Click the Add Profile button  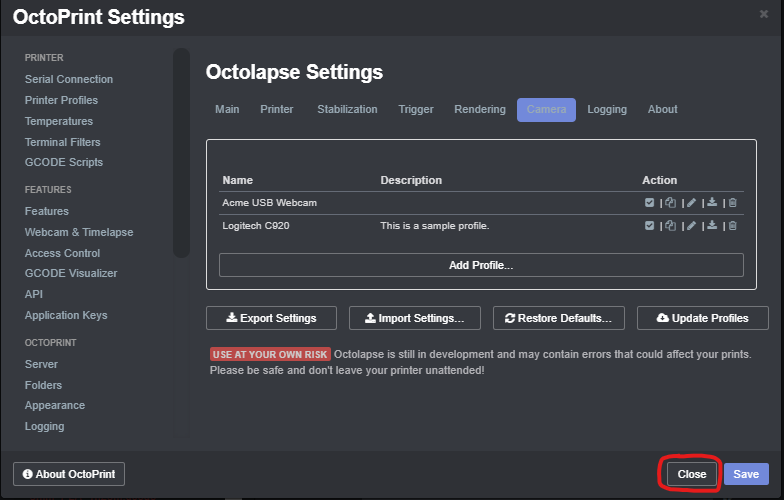coord(481,265)
